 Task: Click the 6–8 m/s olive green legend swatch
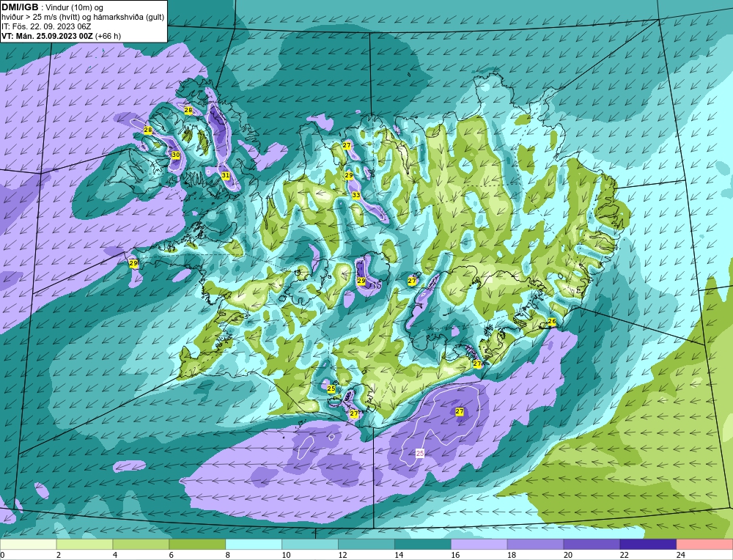197,544
